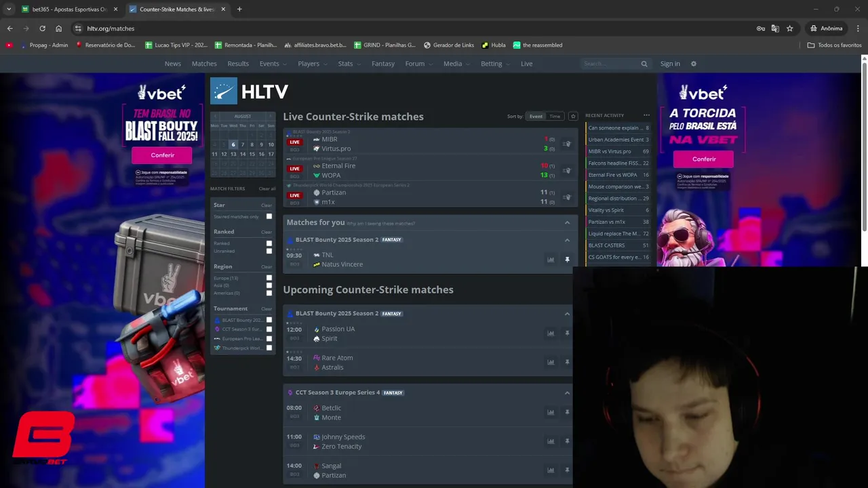This screenshot has width=868, height=488.
Task: Click Conferir button on left vbet ad
Action: click(x=162, y=155)
